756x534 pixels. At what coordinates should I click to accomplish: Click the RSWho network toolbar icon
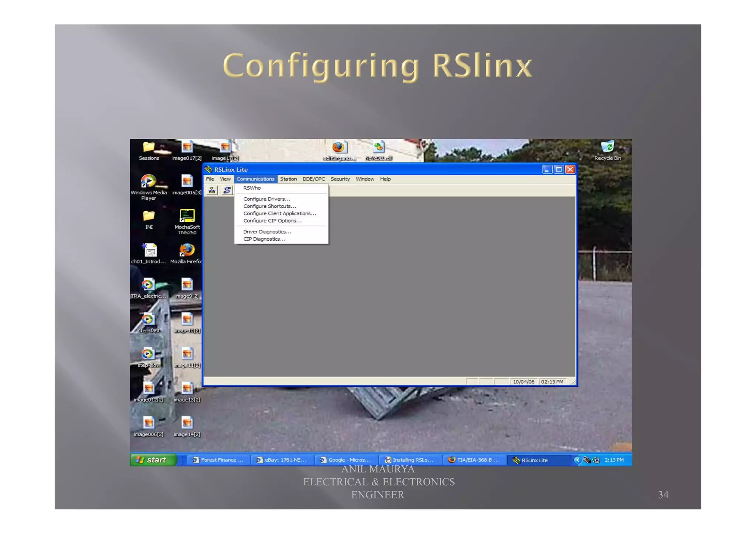pos(212,190)
